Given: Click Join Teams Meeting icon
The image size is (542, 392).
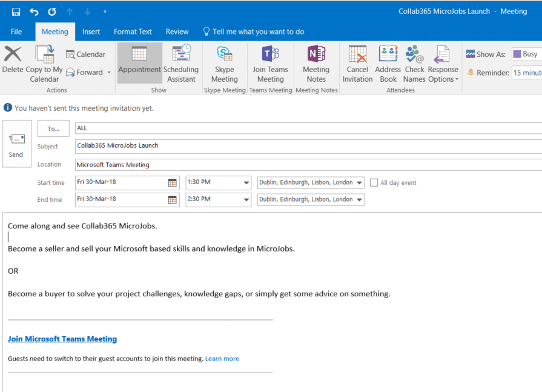Looking at the screenshot, I should click(x=270, y=55).
